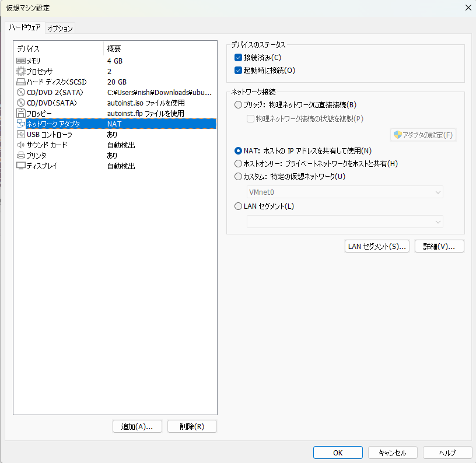The image size is (476, 463).
Task: Click the ハード ディスク(SCSI) drive icon
Action: (20, 82)
